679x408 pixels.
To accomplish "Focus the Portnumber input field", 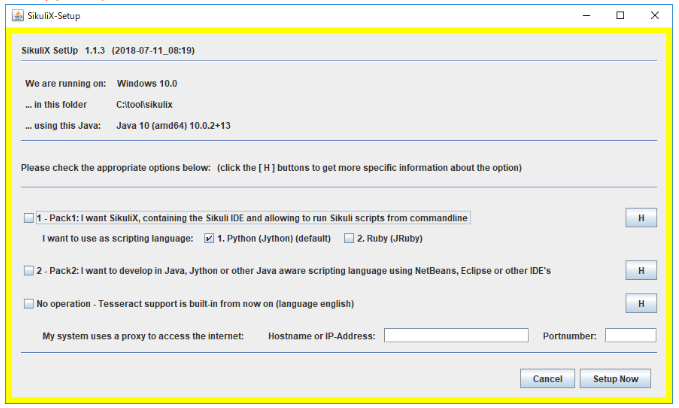I will click(630, 335).
